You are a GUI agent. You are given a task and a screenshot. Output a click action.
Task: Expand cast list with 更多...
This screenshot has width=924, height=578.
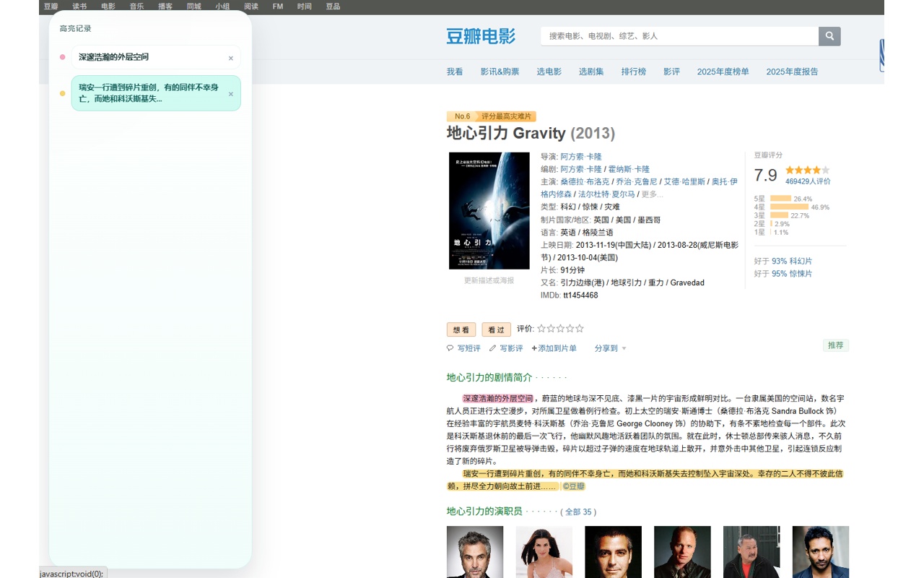coord(652,194)
